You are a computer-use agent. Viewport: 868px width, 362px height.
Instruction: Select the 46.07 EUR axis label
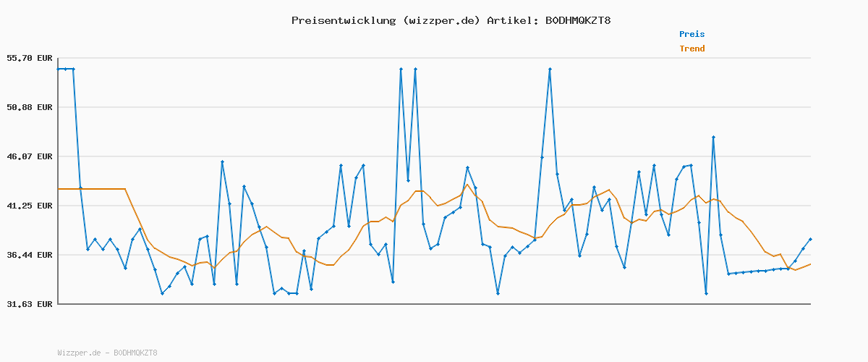tap(30, 156)
